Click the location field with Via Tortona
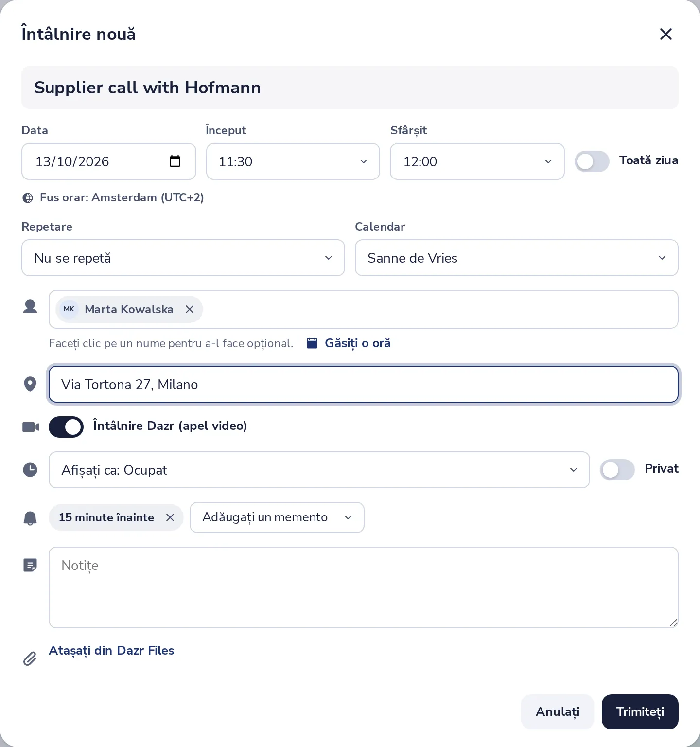Screen dimensions: 700x747 pyautogui.click(x=364, y=384)
